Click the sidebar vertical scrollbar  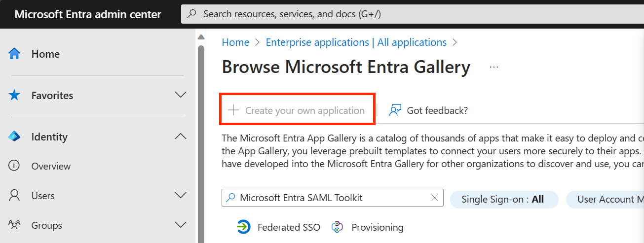tap(201, 143)
